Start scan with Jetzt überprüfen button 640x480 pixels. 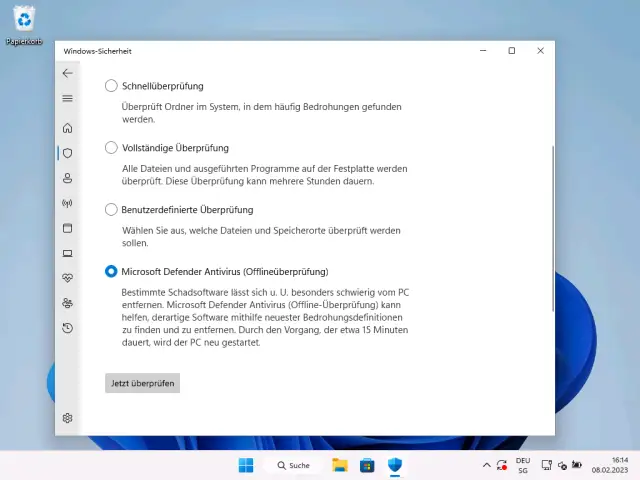coord(142,383)
